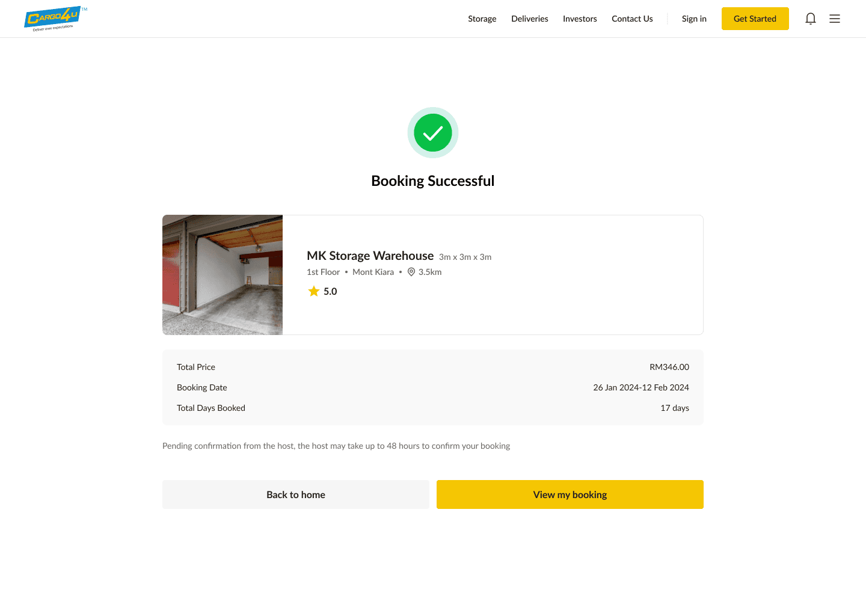Open the Storage menu item
This screenshot has width=866, height=616.
click(x=482, y=19)
